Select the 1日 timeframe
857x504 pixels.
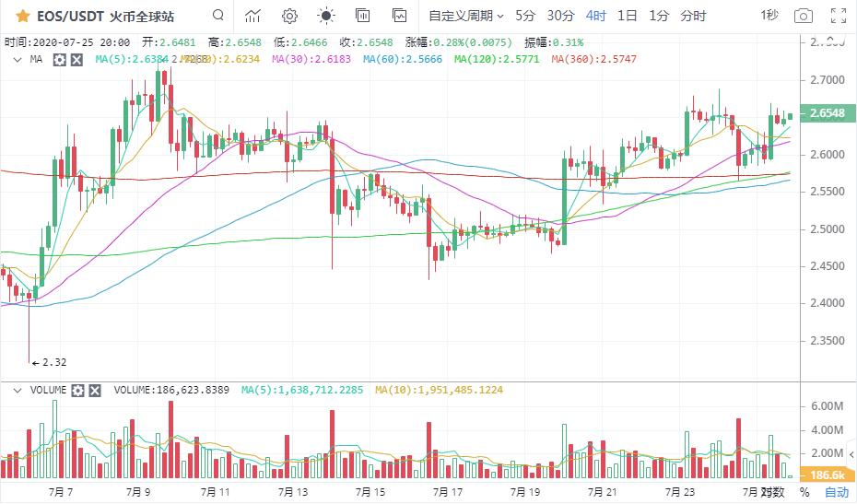pyautogui.click(x=627, y=16)
